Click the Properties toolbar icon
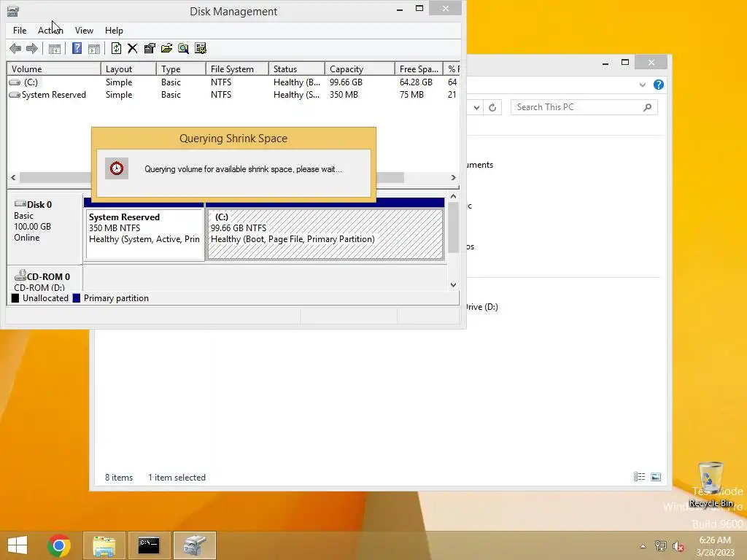The width and height of the screenshot is (747, 560). 150,48
